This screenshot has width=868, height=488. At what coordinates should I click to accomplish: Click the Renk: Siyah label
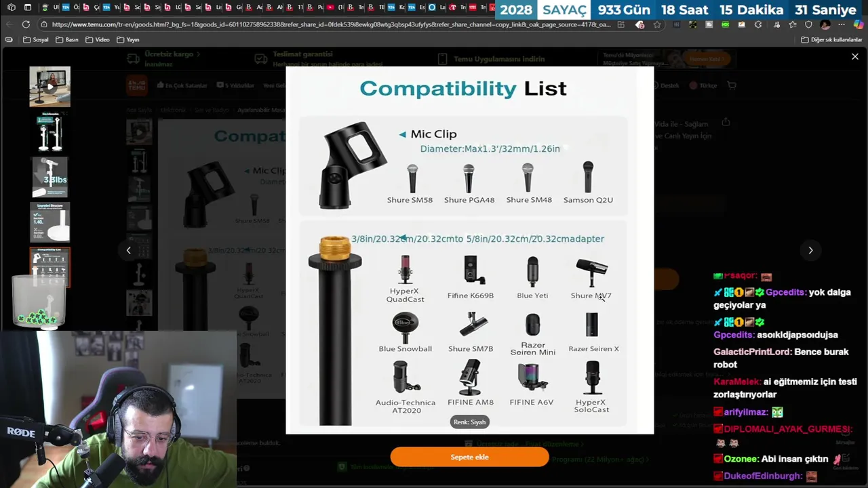[469, 422]
